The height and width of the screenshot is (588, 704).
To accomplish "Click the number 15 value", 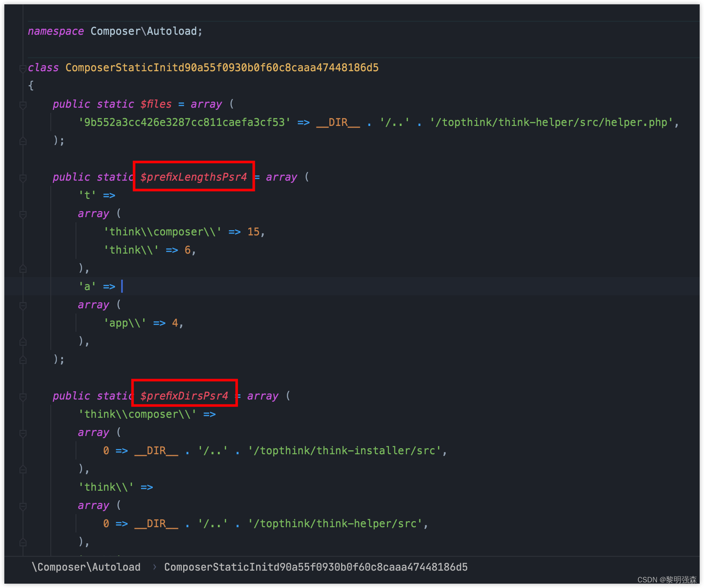I will (x=253, y=232).
